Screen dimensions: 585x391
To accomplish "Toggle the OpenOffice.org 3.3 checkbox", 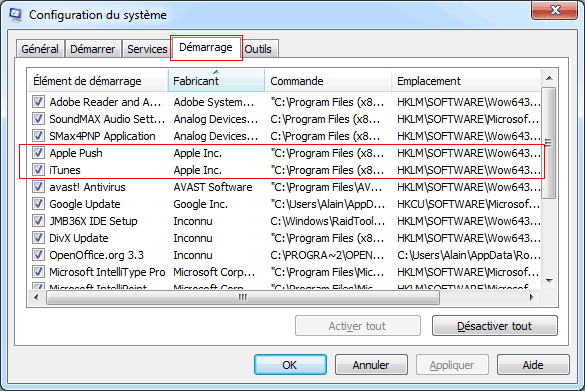I will 38,255.
